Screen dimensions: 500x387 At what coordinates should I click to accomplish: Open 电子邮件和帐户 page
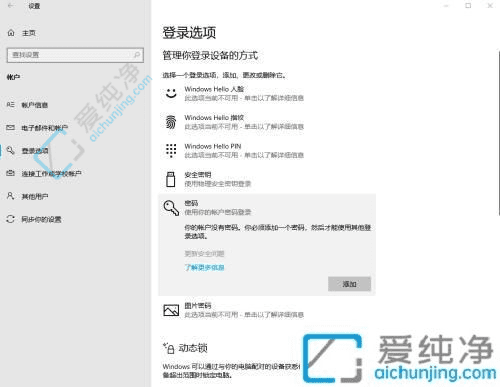tap(45, 128)
